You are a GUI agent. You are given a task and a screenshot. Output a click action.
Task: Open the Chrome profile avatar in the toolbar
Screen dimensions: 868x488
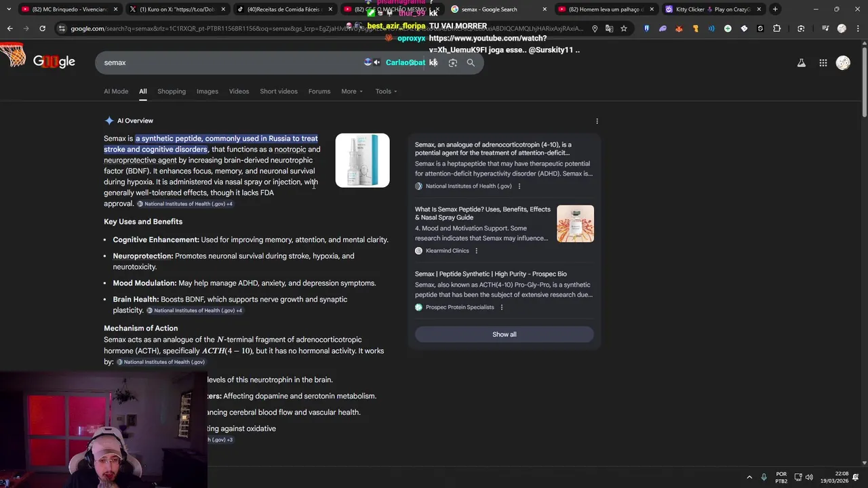(x=842, y=28)
